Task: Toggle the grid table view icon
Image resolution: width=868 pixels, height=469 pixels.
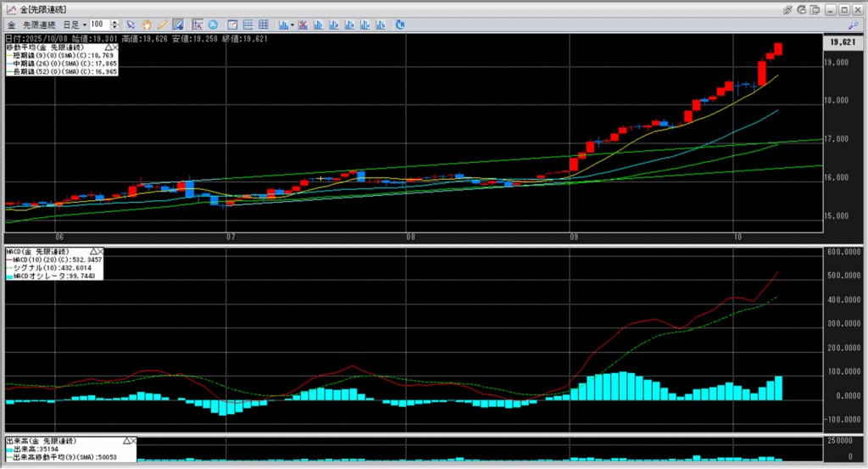Action: [x=248, y=25]
